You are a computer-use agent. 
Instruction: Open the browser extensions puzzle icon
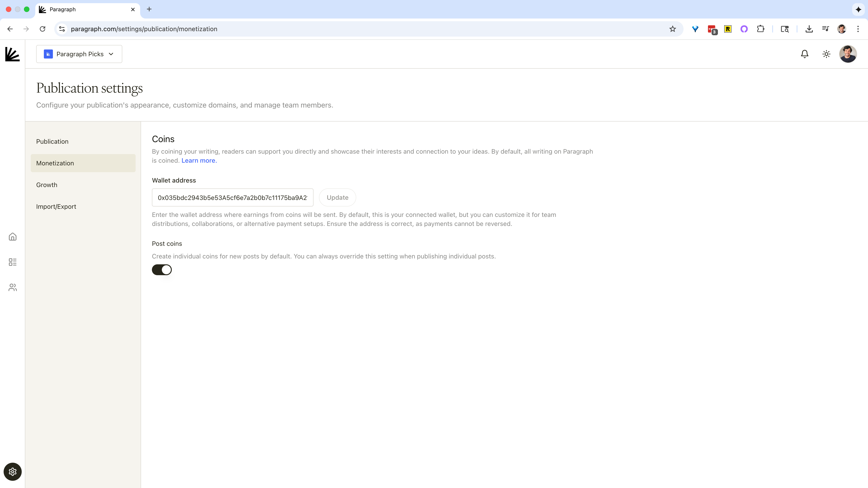pos(760,29)
